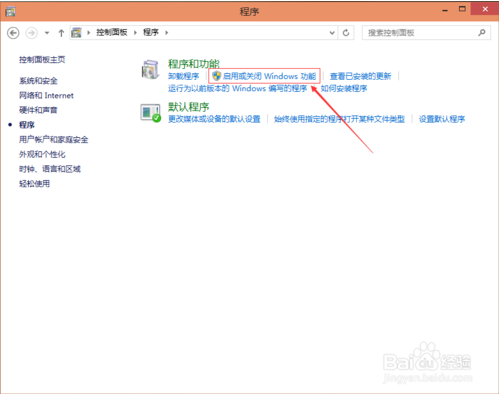Open 系统和安全 category
The width and height of the screenshot is (499, 394).
pos(38,81)
